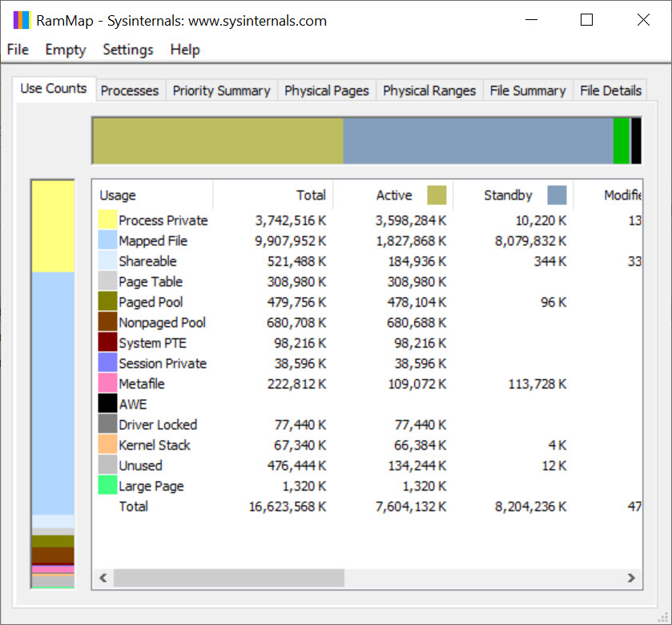Screen dimensions: 672x625
Task: Switch to the Priority Summary tab
Action: click(222, 91)
